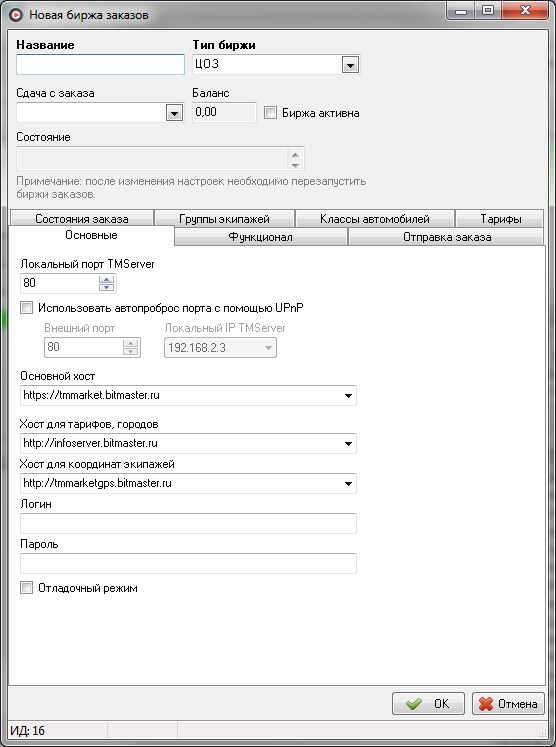Decrease local TMServer port with down arrow
Viewport: 556px width, 747px height.
pos(106,287)
